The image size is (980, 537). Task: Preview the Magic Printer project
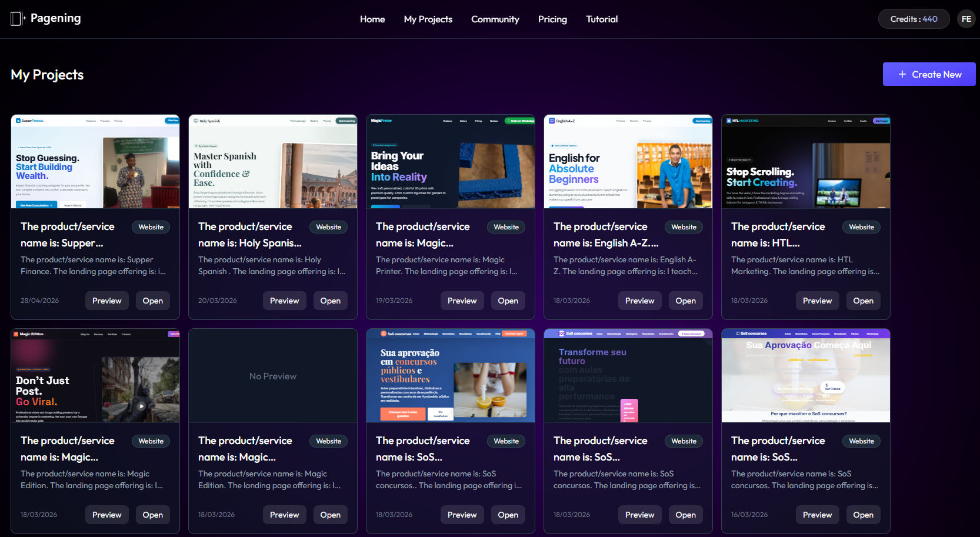click(x=462, y=301)
